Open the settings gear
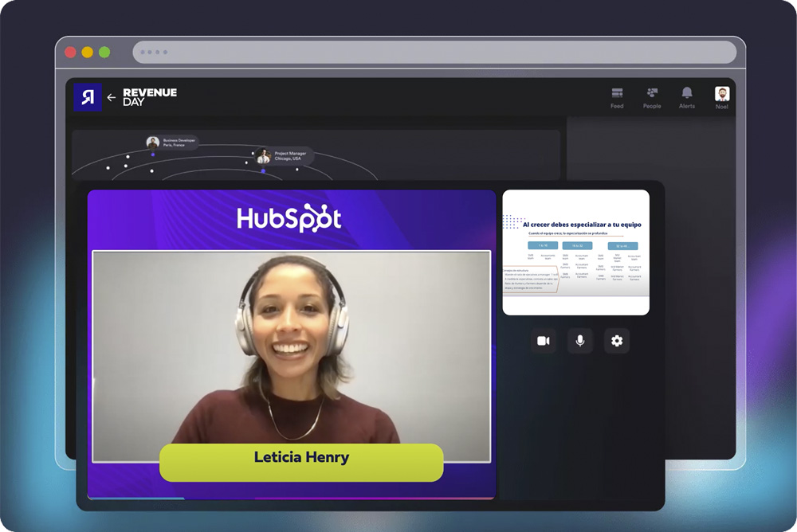797x532 pixels. coord(617,340)
